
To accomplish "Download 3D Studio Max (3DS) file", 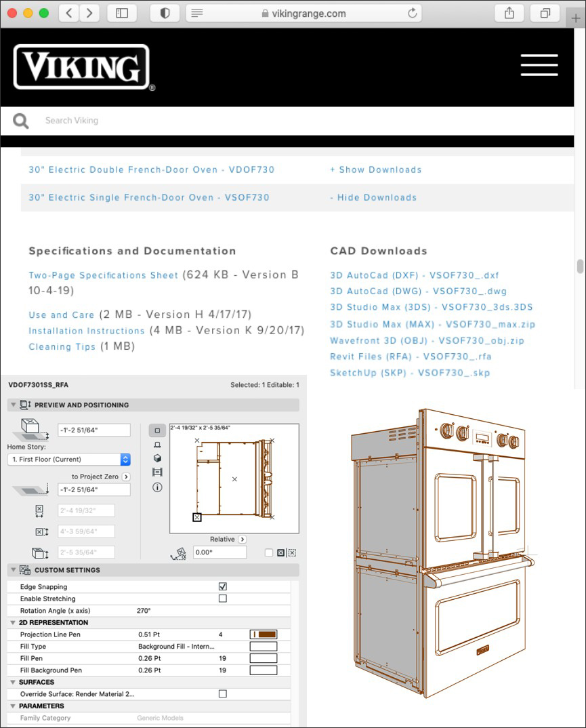I will (431, 307).
